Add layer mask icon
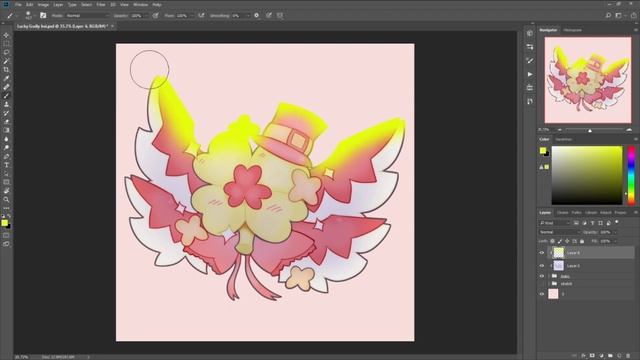Screen dimensions: 640x360 pyautogui.click(x=592, y=356)
